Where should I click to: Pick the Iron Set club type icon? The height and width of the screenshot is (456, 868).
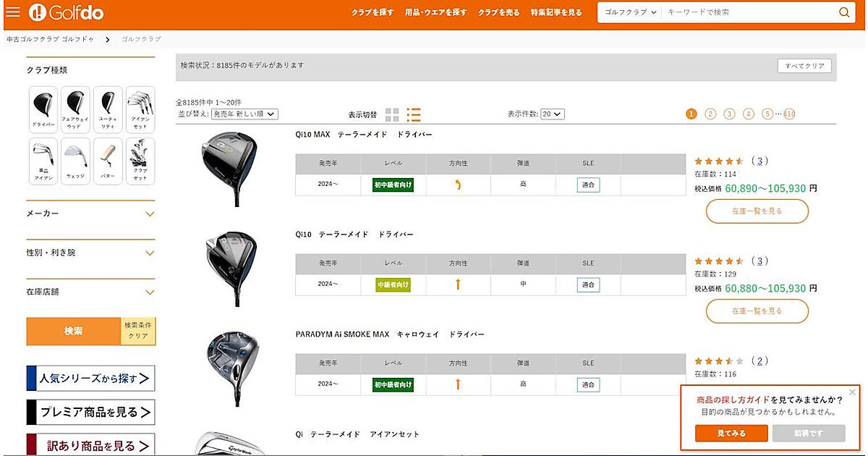140,109
